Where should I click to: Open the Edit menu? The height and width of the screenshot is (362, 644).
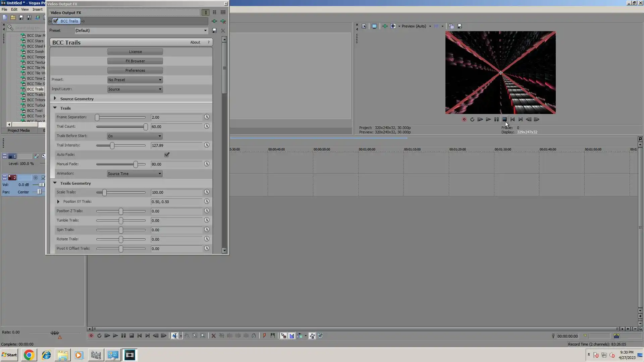pos(14,9)
